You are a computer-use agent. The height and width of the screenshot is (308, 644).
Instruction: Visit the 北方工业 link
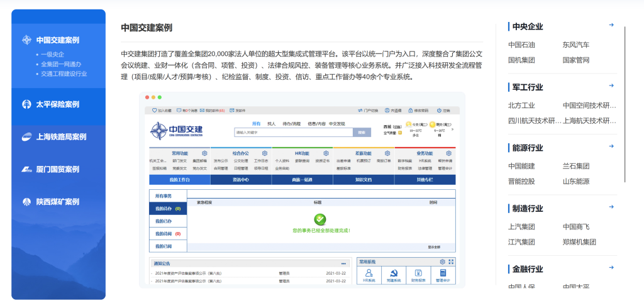click(x=521, y=106)
